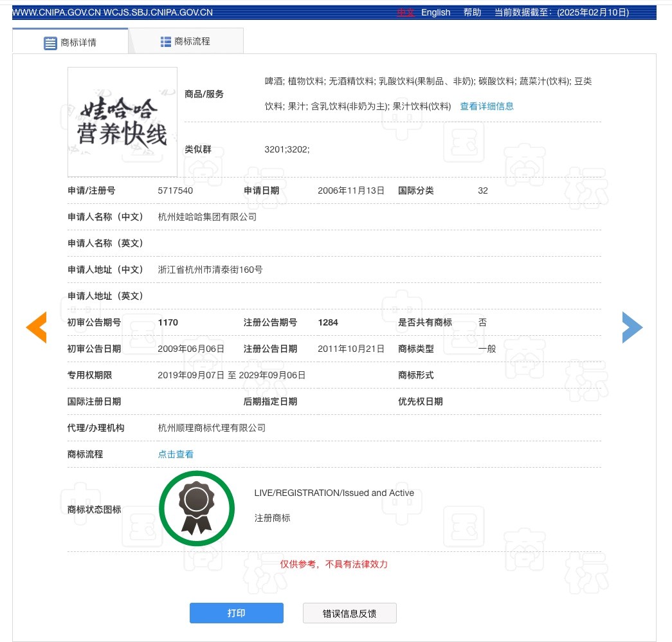Select registration number 5717540
This screenshot has width=672, height=642.
click(176, 190)
